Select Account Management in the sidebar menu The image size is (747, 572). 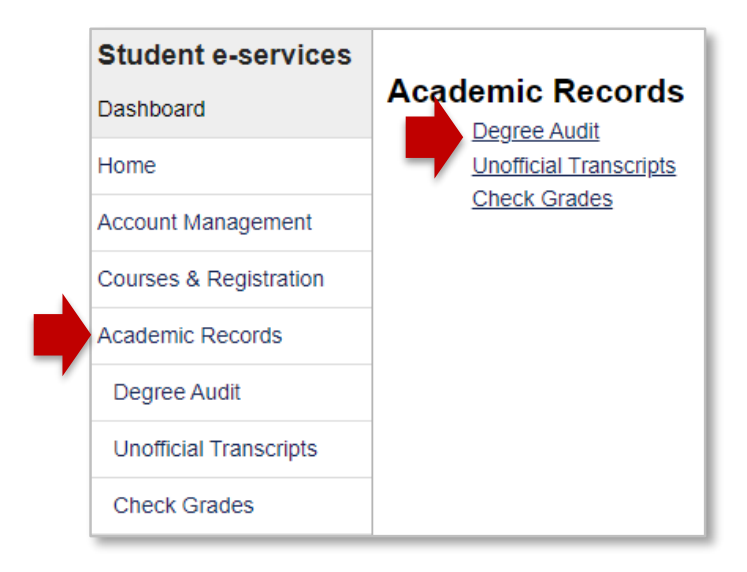[205, 223]
